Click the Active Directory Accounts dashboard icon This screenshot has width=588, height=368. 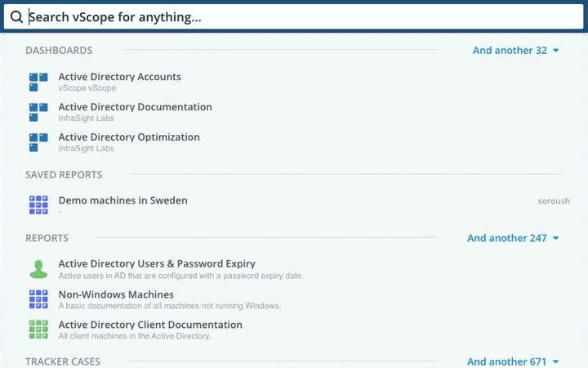click(38, 83)
